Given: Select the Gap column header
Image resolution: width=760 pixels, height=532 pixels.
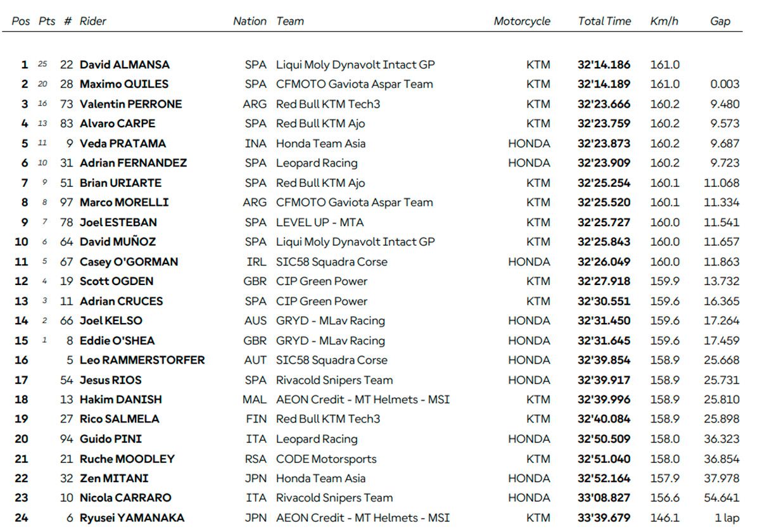Looking at the screenshot, I should [720, 21].
